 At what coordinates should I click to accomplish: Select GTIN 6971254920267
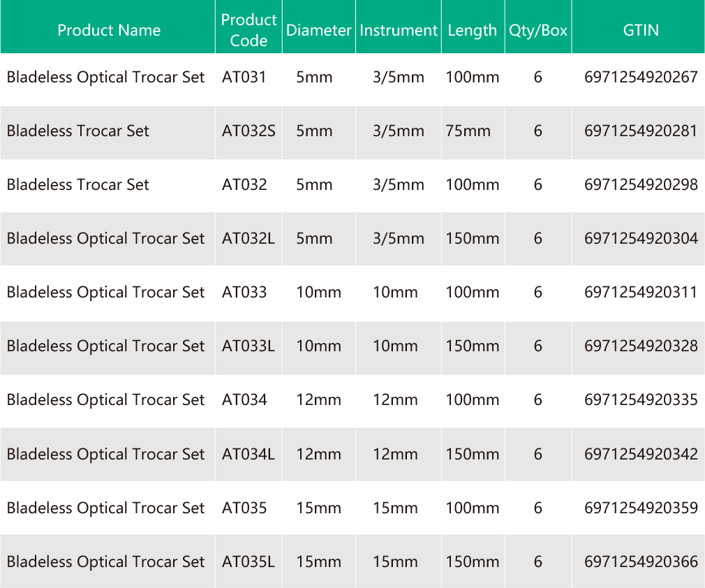pyautogui.click(x=640, y=77)
